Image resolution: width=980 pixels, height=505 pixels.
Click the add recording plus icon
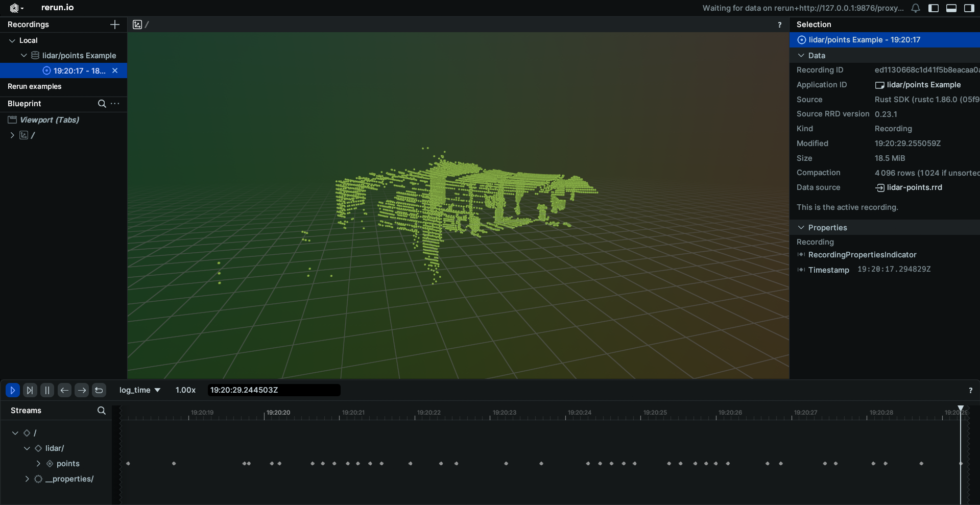(x=115, y=25)
